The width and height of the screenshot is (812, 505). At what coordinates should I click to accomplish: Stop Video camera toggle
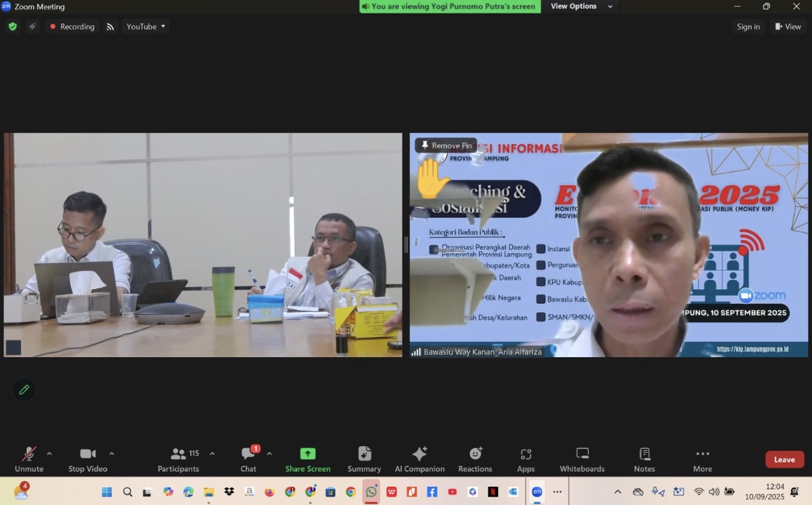[88, 459]
